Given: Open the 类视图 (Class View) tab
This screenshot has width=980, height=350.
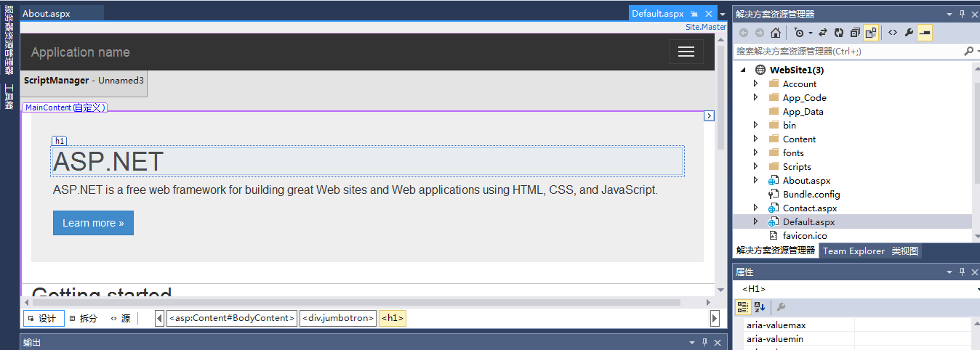Looking at the screenshot, I should [x=905, y=251].
